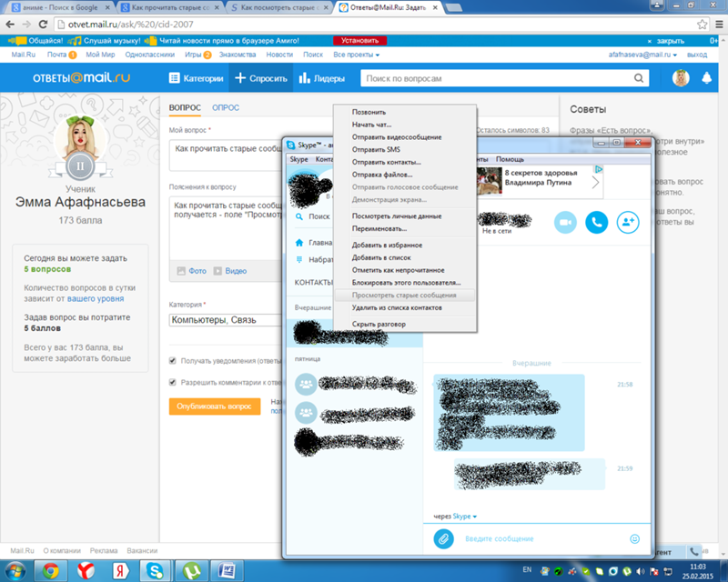Viewport: 728px width, 582px height.
Task: Click the dial pad icon in Skype
Action: (299, 259)
